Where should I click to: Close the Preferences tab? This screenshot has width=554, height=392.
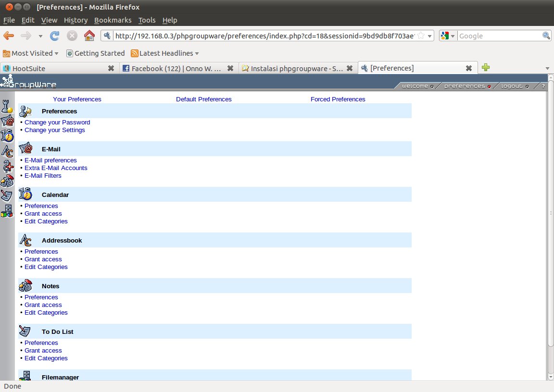pos(469,68)
